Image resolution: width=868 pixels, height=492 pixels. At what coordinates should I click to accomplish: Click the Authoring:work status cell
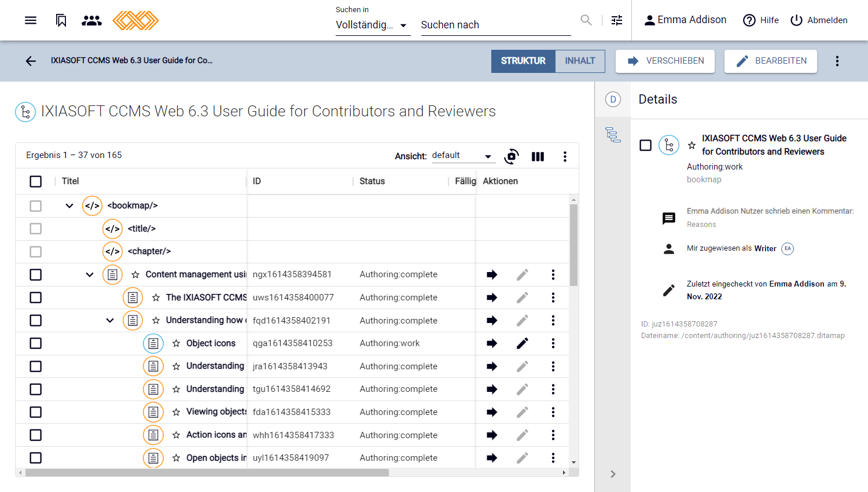[390, 343]
